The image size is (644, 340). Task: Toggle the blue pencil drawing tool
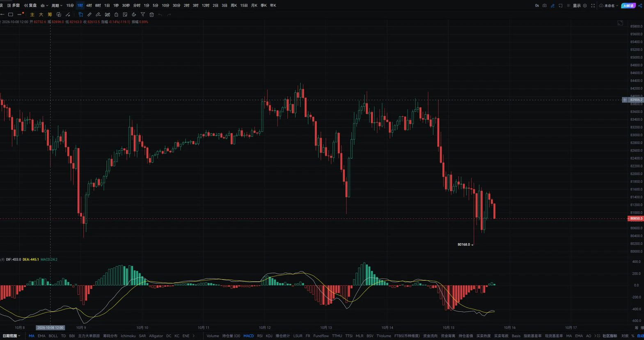click(x=552, y=5)
